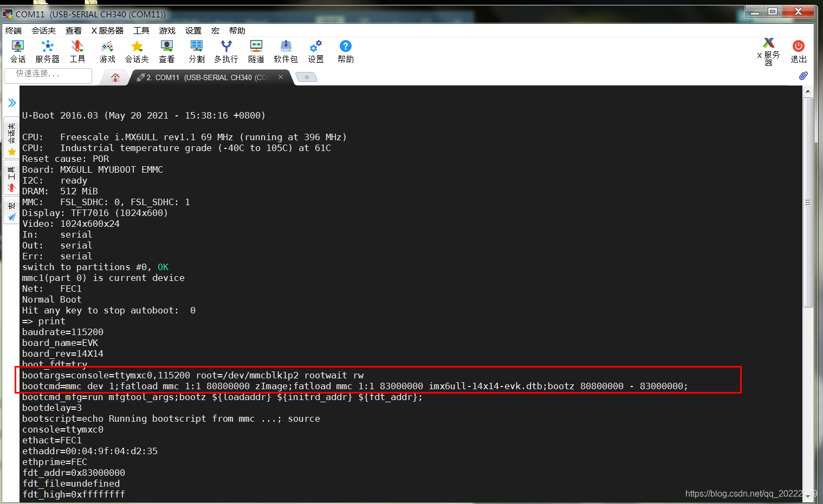Expand the left sidebar with the chevron
This screenshot has width=823, height=504.
tap(12, 102)
